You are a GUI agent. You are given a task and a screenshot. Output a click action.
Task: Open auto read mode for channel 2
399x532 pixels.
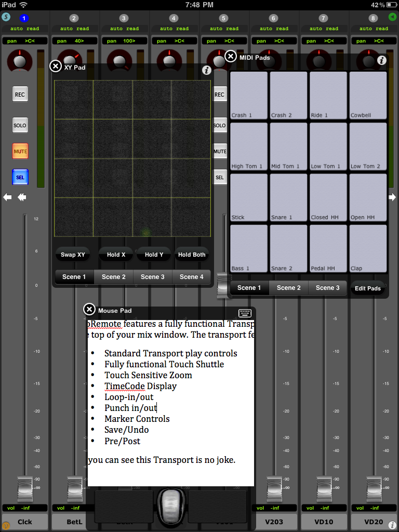coord(74,29)
